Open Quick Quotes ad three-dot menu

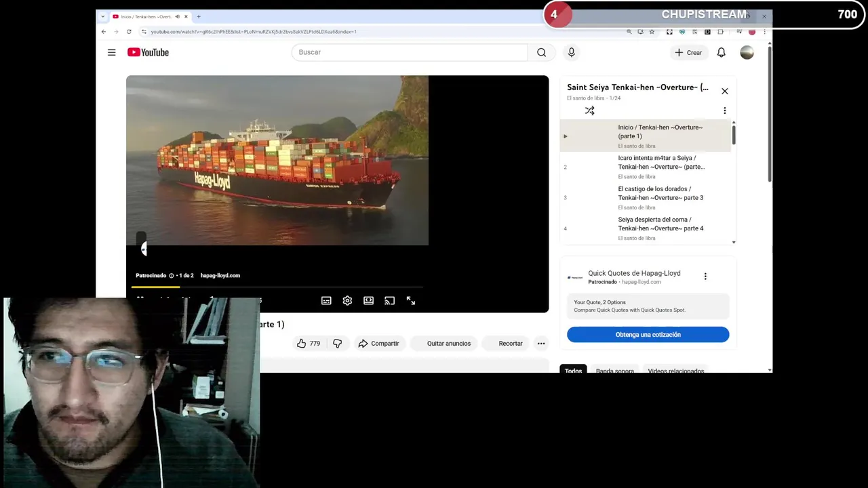point(705,276)
